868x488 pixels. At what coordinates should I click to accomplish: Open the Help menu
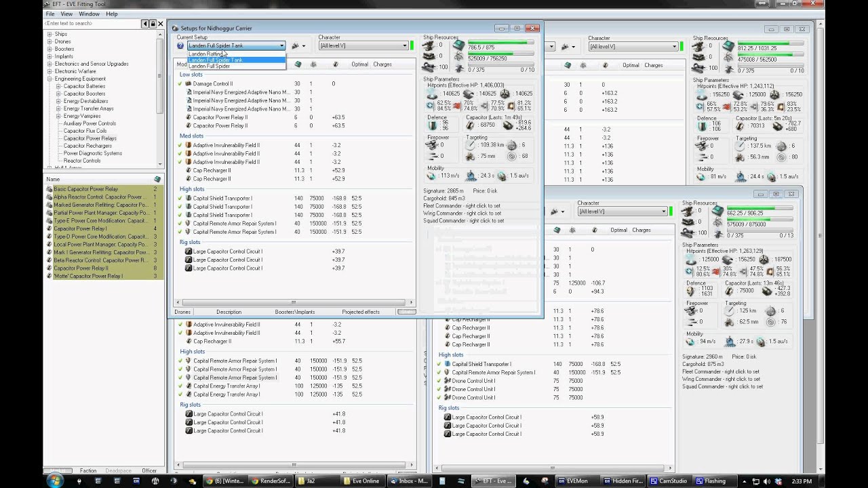(x=112, y=14)
